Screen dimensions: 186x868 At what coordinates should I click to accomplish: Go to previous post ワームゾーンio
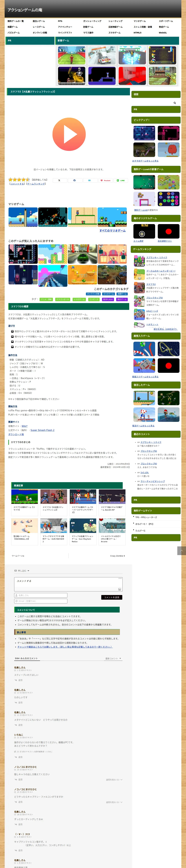point(18,556)
